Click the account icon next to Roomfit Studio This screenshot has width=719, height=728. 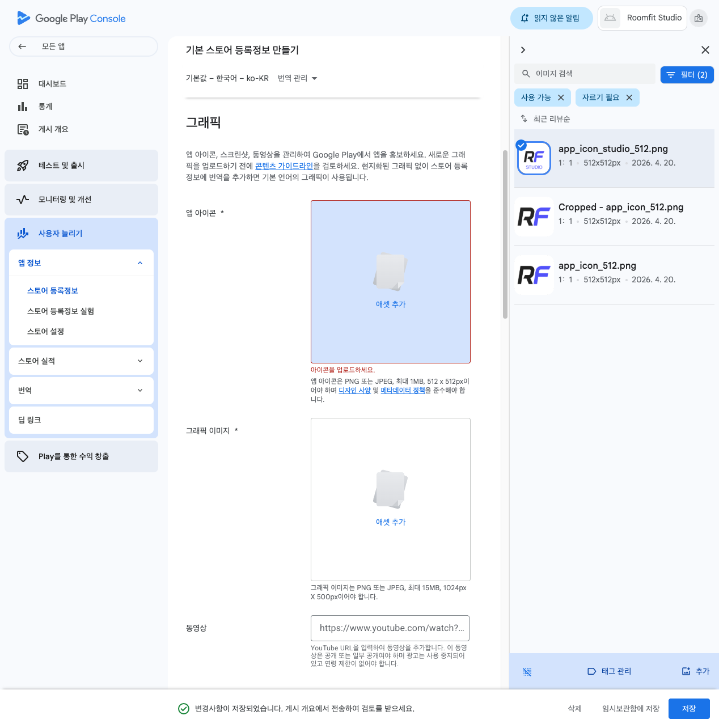pos(699,18)
